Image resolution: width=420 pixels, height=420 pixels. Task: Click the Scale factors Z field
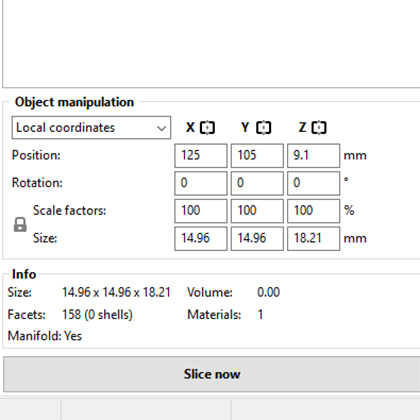pos(313,211)
